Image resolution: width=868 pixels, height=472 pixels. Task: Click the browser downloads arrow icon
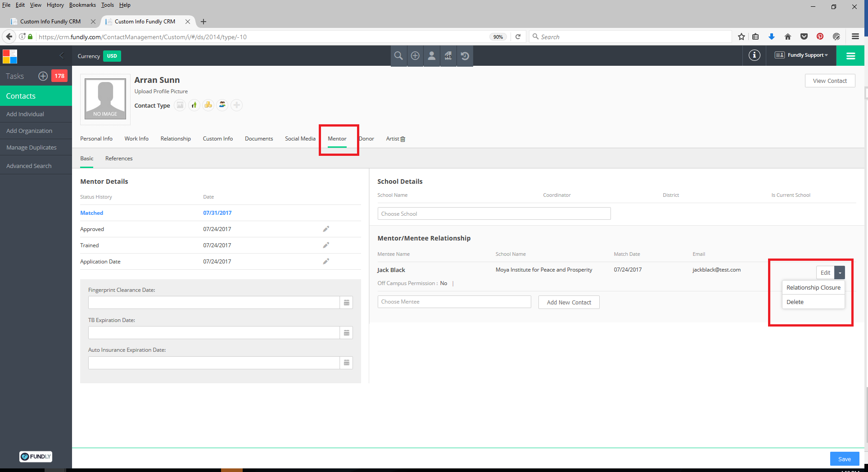[772, 37]
